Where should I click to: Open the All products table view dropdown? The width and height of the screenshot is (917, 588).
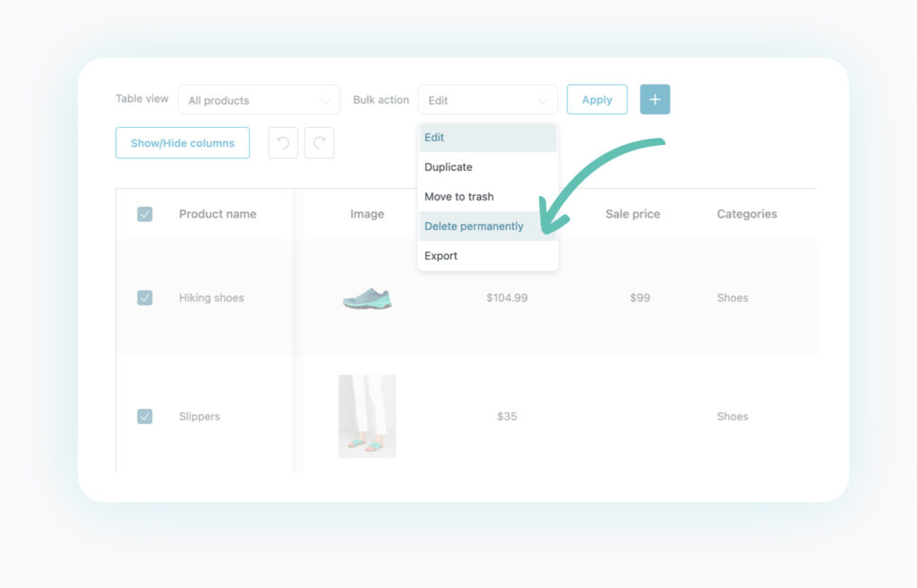point(259,99)
